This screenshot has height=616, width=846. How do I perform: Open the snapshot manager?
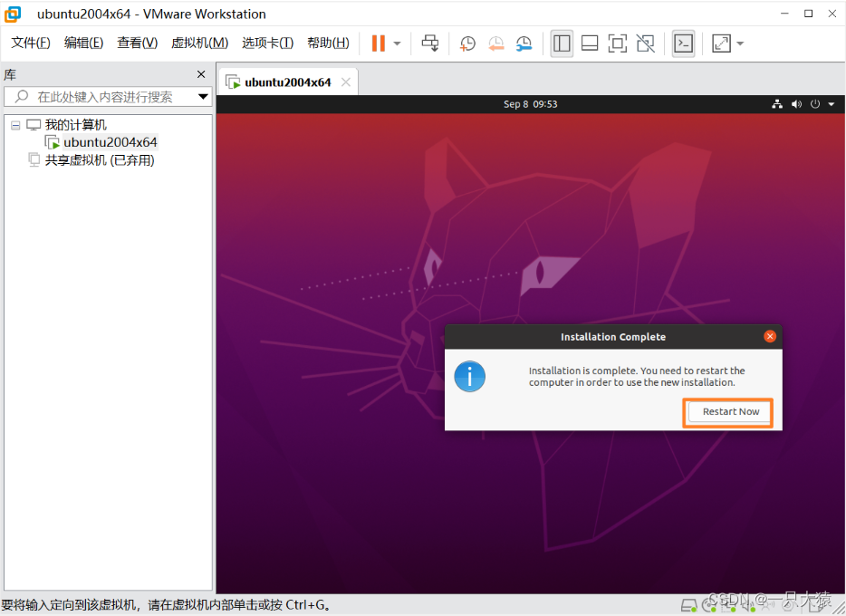point(524,43)
